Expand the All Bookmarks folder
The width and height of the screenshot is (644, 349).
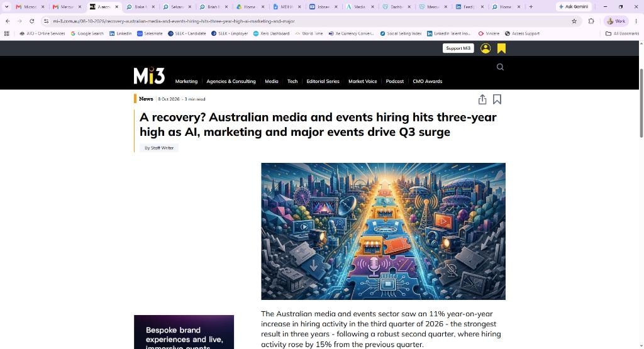click(622, 34)
